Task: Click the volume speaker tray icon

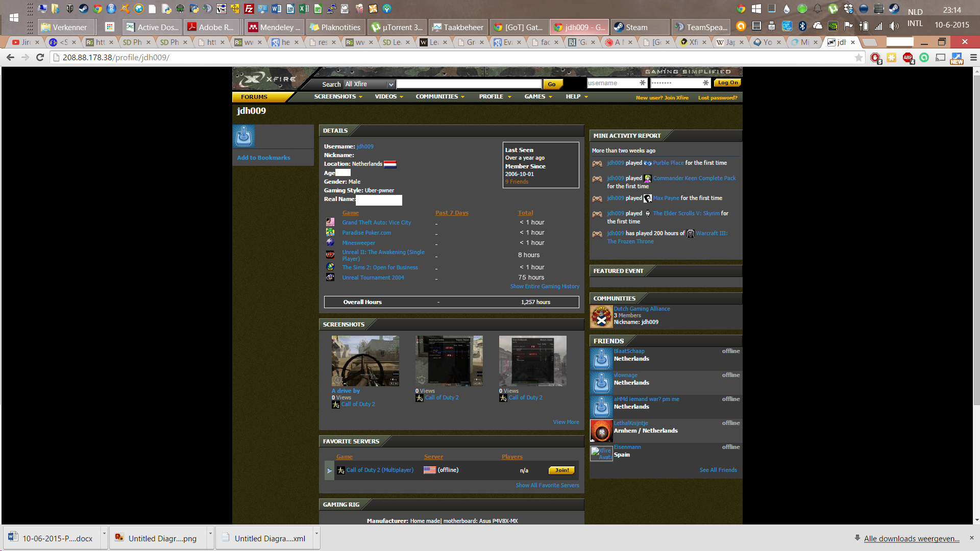Action: click(x=894, y=26)
